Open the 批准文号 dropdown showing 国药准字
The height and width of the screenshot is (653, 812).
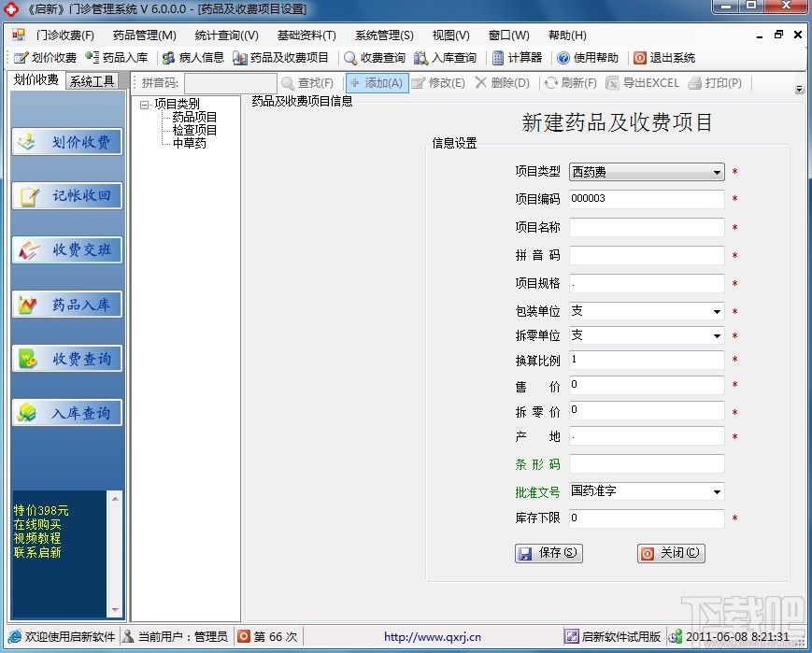pyautogui.click(x=719, y=491)
